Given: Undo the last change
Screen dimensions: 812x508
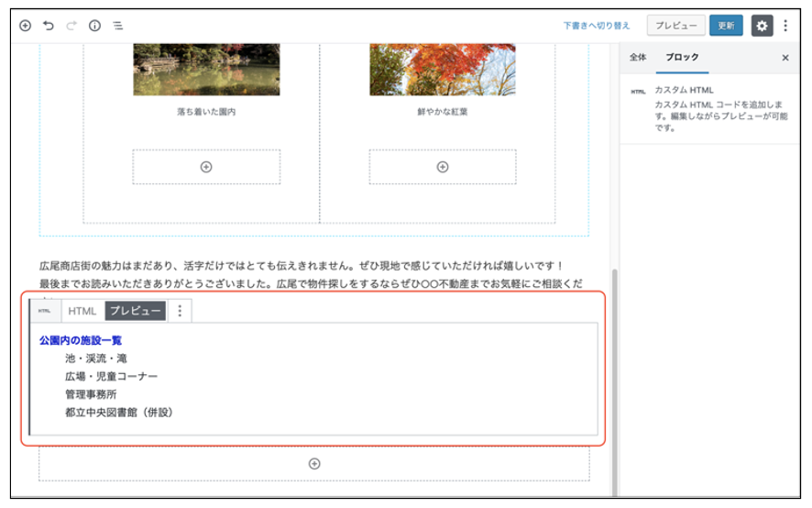Looking at the screenshot, I should pyautogui.click(x=49, y=26).
